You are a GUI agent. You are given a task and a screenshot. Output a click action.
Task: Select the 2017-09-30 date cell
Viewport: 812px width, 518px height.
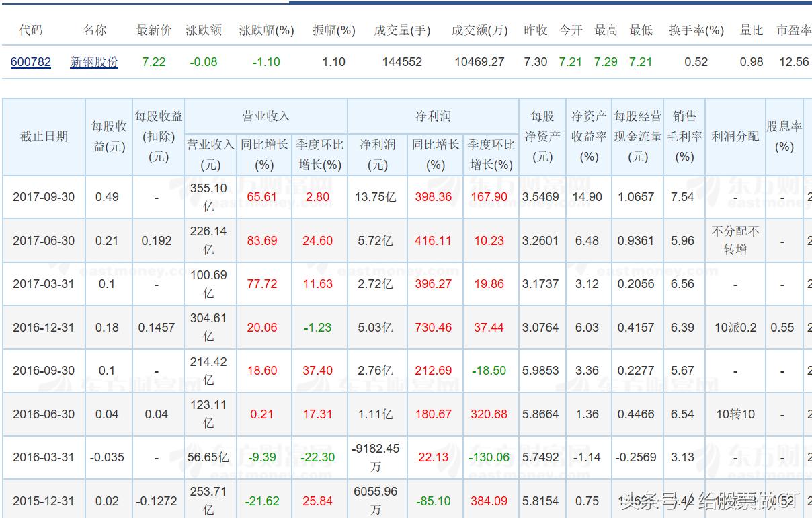(44, 197)
